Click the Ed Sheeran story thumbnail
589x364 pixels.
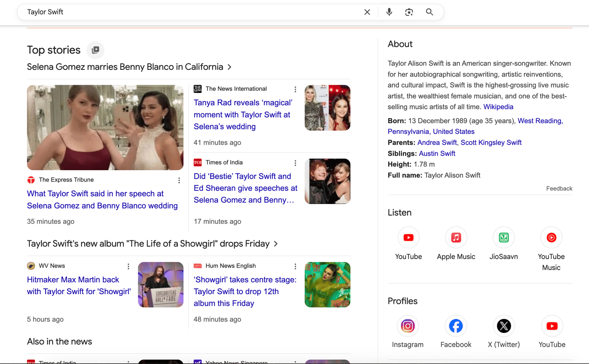pyautogui.click(x=327, y=181)
